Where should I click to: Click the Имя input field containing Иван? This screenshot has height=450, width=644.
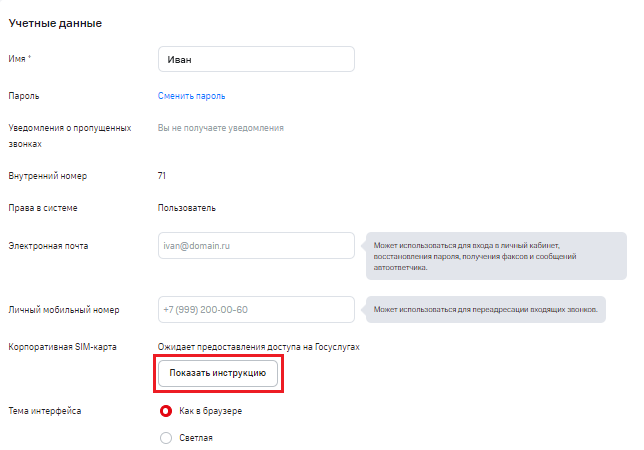(256, 59)
